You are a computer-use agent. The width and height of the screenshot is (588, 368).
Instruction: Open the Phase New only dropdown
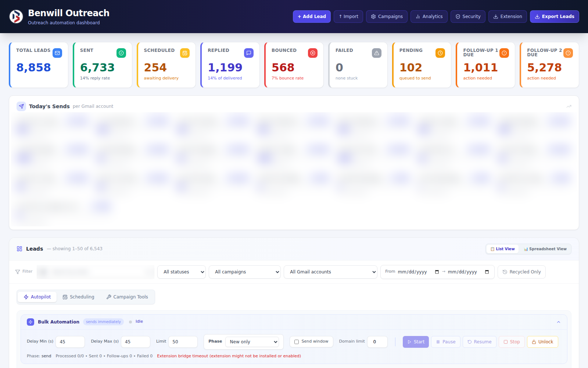[x=252, y=342]
